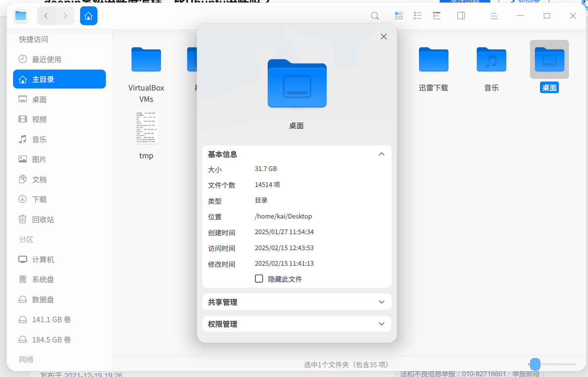Click the large 桌面 folder icon in dialog
This screenshot has height=377, width=588.
coord(297,83)
